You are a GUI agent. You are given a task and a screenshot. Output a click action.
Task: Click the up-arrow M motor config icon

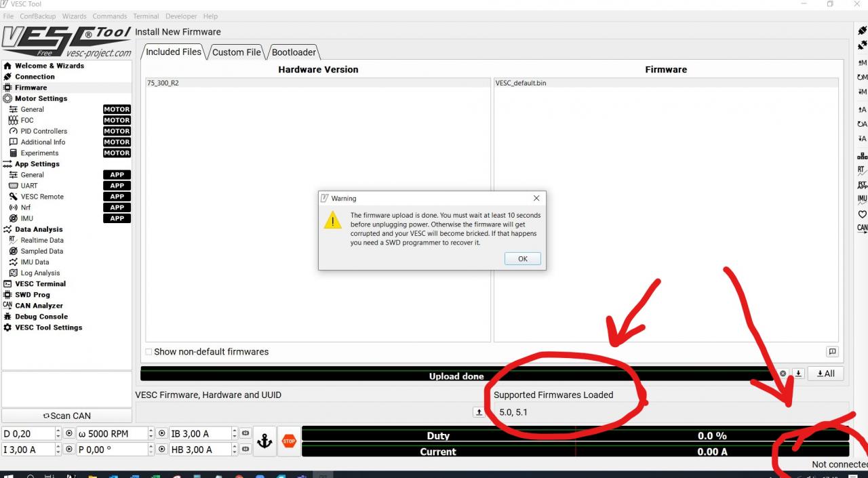tap(862, 63)
